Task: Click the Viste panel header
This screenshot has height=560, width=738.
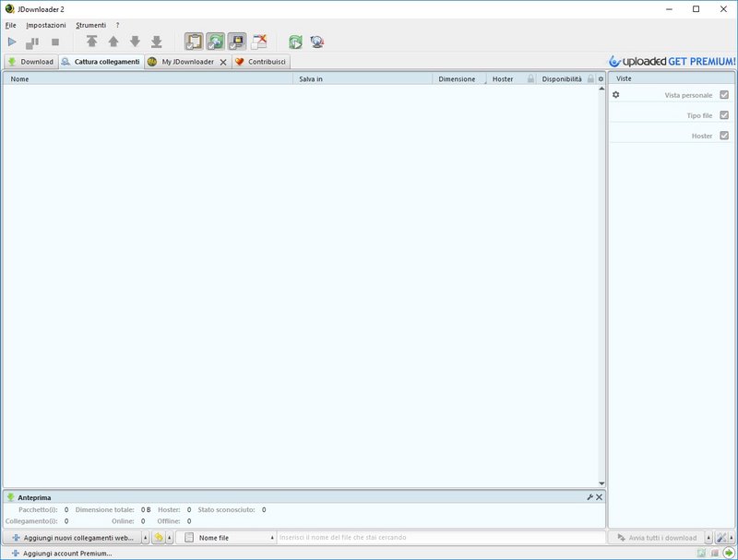Action: coord(672,78)
